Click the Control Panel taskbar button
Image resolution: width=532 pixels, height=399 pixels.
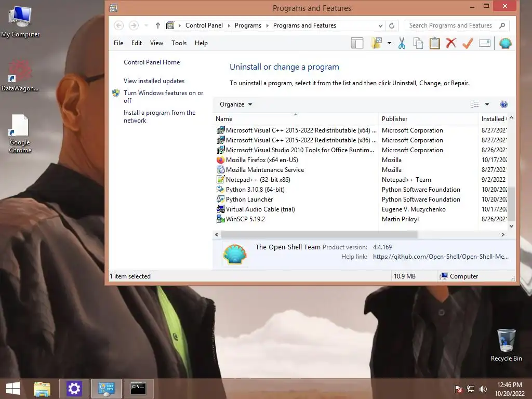pos(107,389)
